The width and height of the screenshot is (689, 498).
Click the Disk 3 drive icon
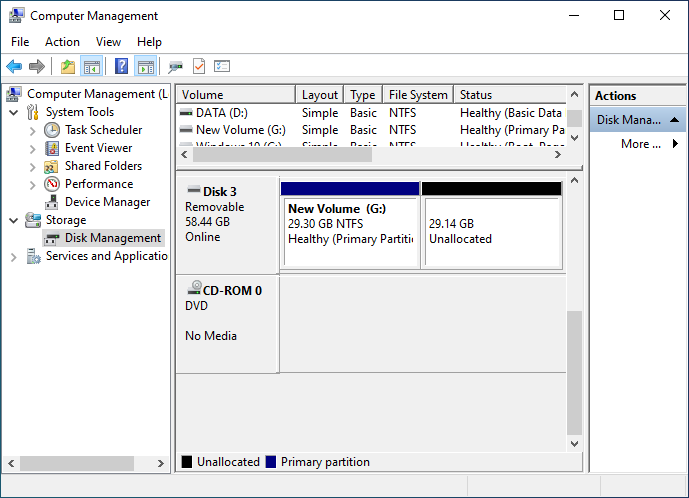[193, 190]
